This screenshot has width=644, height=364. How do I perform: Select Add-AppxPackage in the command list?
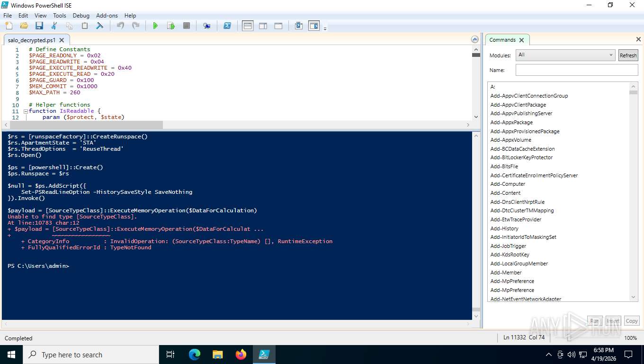(511, 122)
